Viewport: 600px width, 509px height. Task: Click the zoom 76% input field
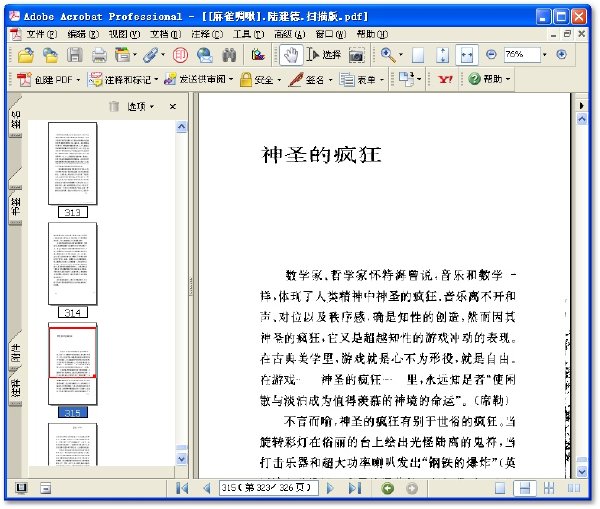coord(522,54)
